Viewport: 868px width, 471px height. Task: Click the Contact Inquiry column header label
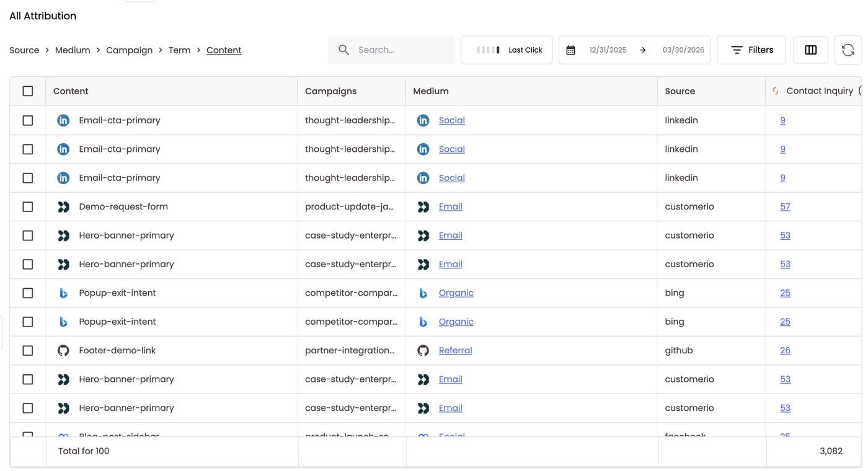click(x=820, y=91)
